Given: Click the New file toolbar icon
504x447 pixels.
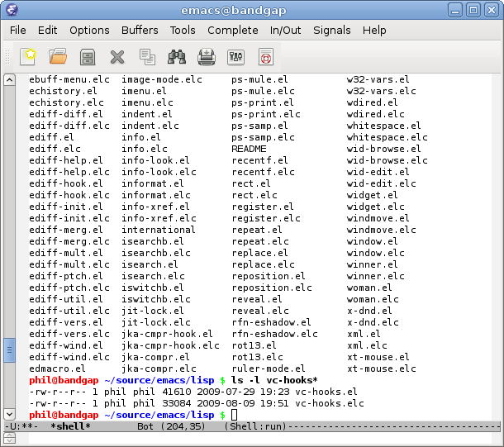Looking at the screenshot, I should coord(27,57).
